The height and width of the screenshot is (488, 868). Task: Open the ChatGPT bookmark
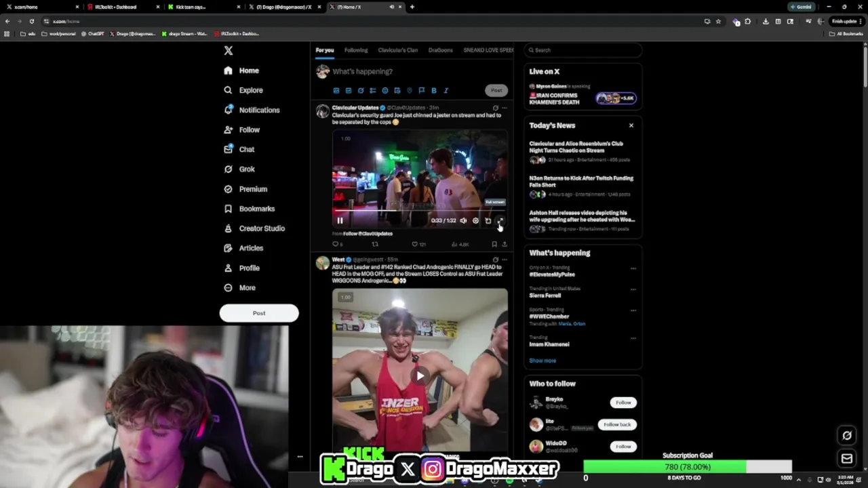(92, 34)
